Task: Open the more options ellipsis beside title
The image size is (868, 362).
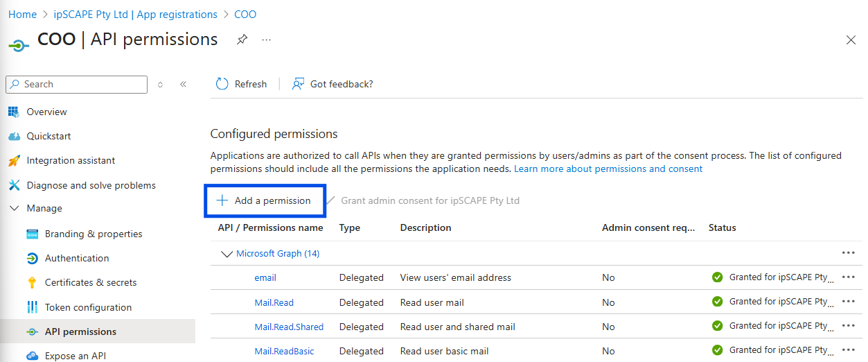Action: (266, 40)
